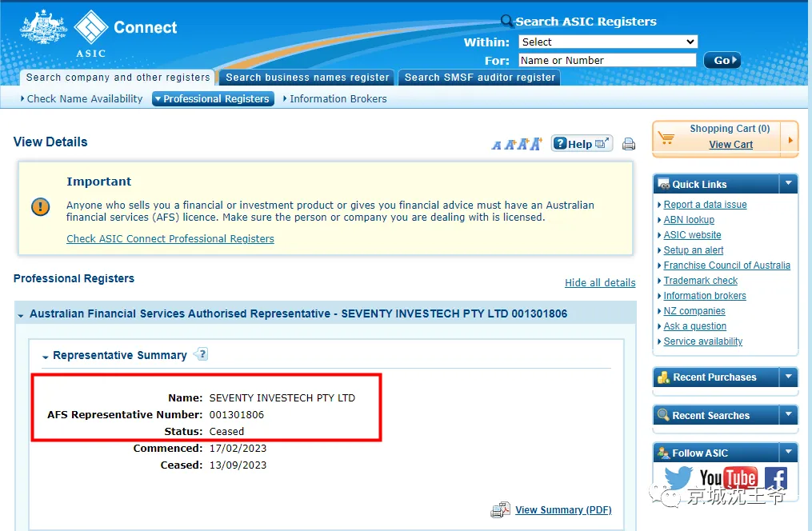
Task: Open Franchise Council of Australia link
Action: (727, 265)
